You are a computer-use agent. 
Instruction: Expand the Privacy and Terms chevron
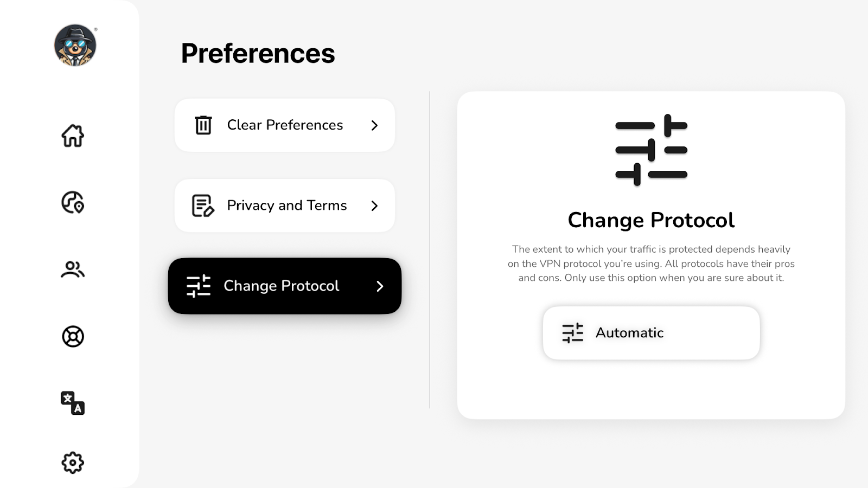coord(374,206)
